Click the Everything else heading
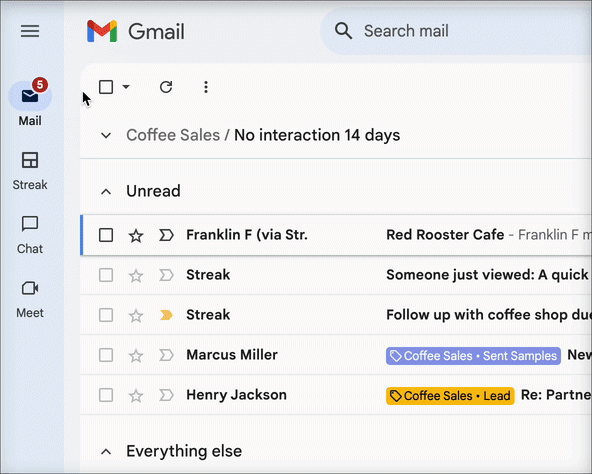592x474 pixels. tap(184, 451)
